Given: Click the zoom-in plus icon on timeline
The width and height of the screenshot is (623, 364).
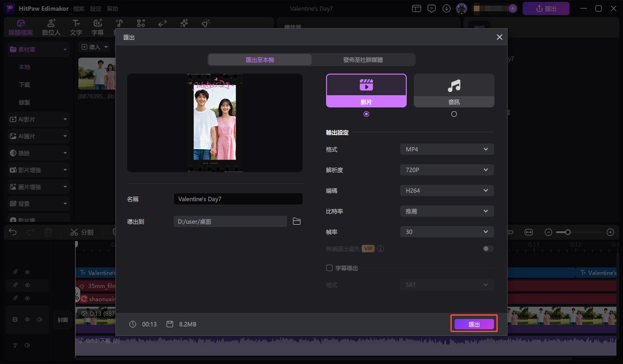Looking at the screenshot, I should click(610, 232).
